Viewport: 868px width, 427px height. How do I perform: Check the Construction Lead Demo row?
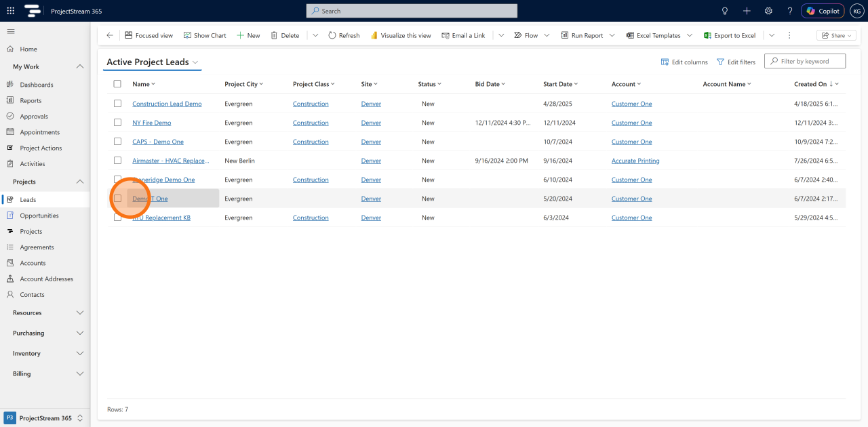pyautogui.click(x=117, y=104)
